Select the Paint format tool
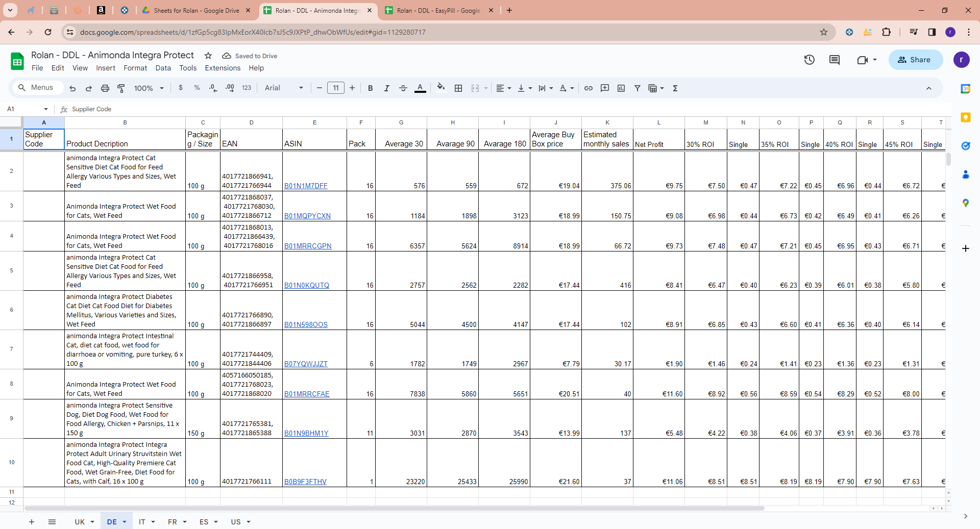Image resolution: width=980 pixels, height=529 pixels. pos(121,88)
